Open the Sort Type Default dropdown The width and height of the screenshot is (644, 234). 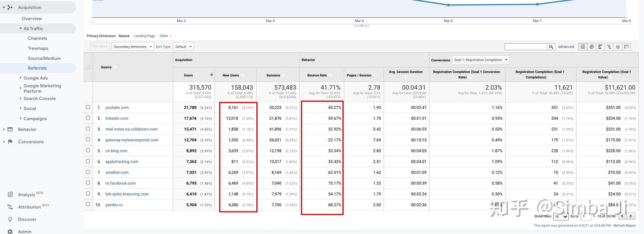click(x=183, y=47)
